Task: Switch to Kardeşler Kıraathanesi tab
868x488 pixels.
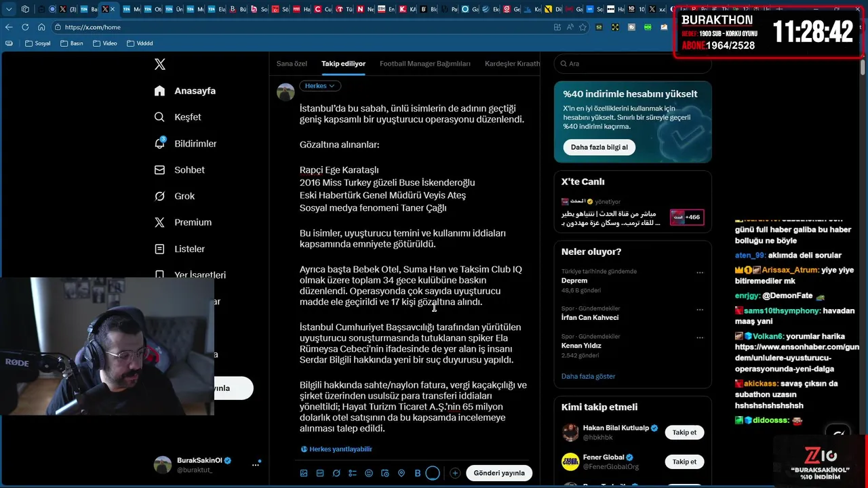Action: click(513, 64)
